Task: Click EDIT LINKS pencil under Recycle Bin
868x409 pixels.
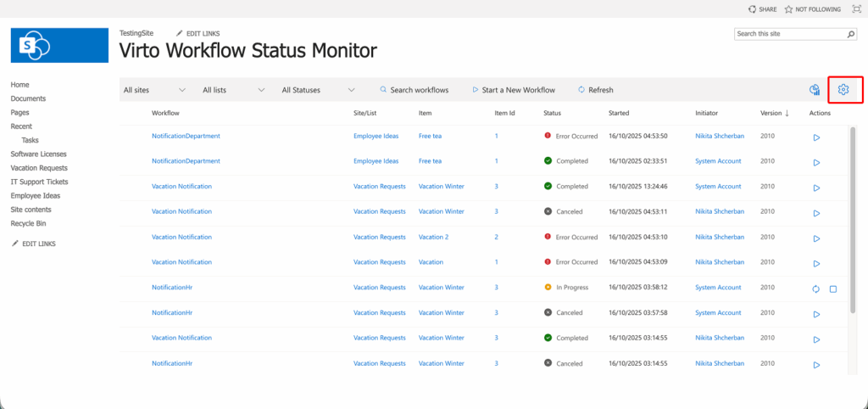Action: [x=15, y=244]
